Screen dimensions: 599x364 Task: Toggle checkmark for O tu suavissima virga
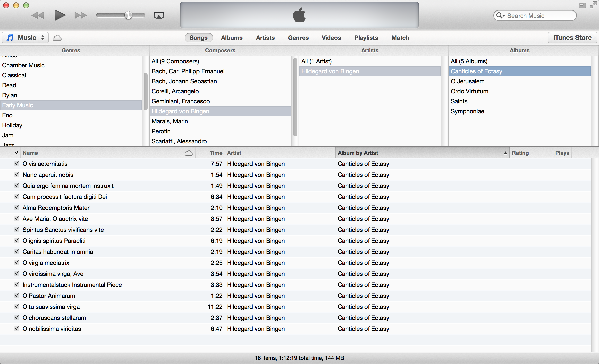(16, 307)
